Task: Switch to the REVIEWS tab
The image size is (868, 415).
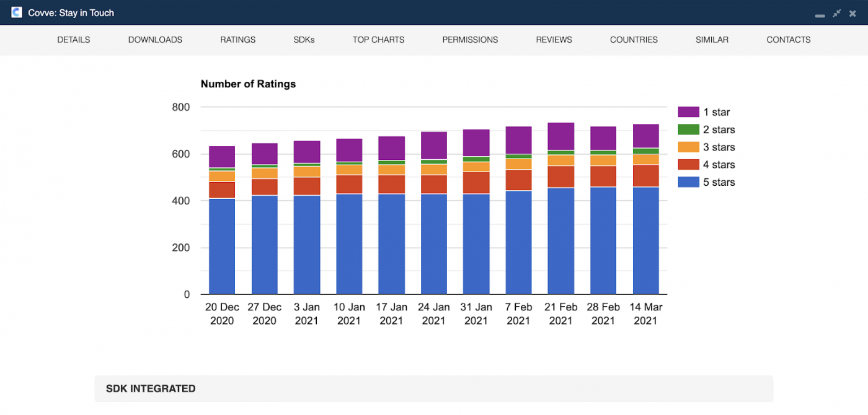Action: [x=554, y=40]
